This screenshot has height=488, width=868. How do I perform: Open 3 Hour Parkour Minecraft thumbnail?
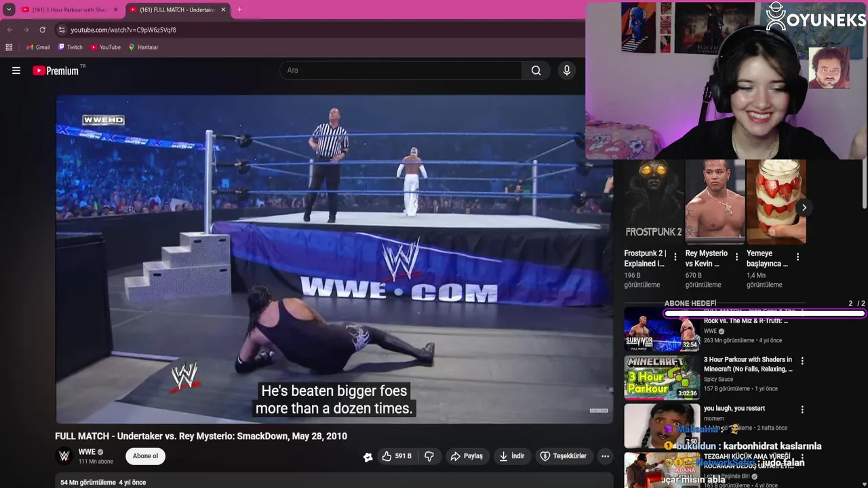pyautogui.click(x=662, y=378)
